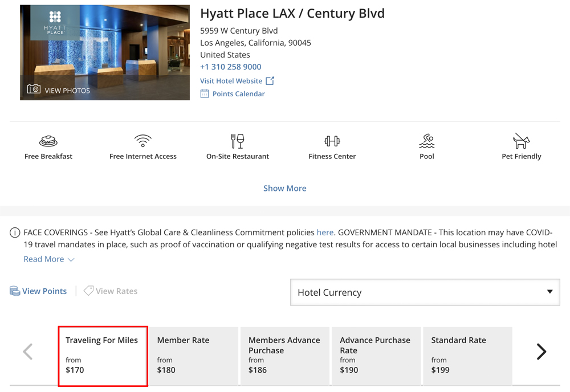Screen dimensions: 570x392
Task: Select the Members Advance Purchase tab
Action: click(285, 356)
